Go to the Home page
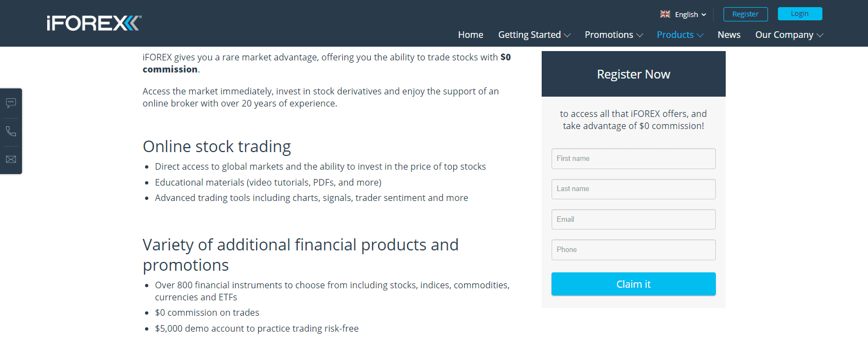Image resolution: width=868 pixels, height=341 pixels. [x=471, y=35]
